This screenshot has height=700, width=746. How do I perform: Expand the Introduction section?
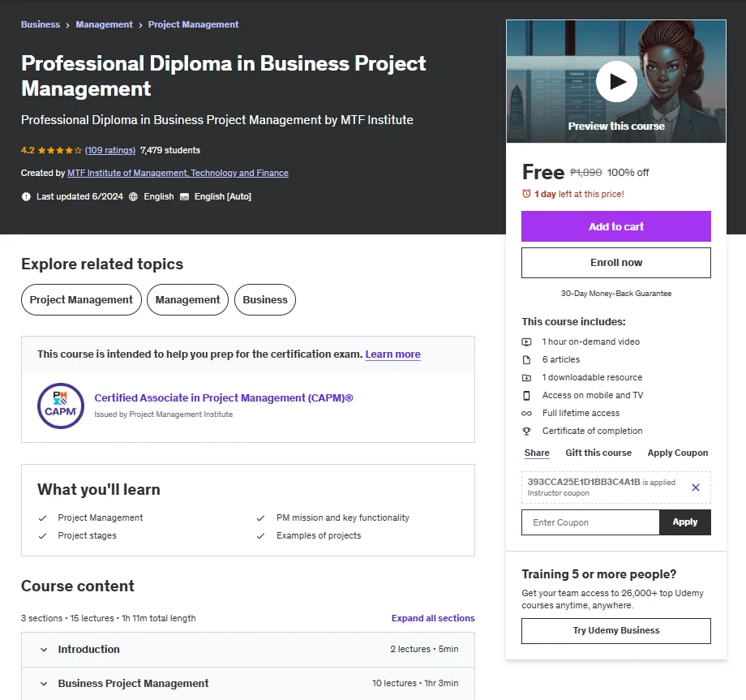point(248,649)
